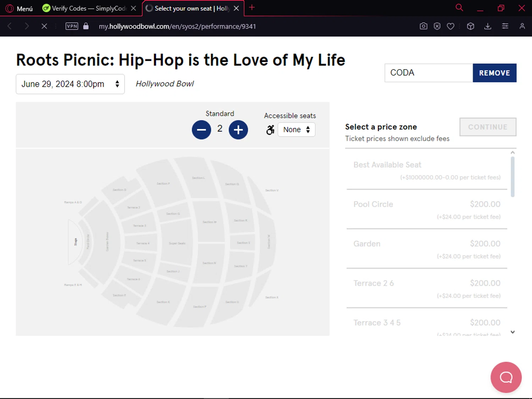Go forward in browser history
The image size is (532, 399).
[27, 26]
